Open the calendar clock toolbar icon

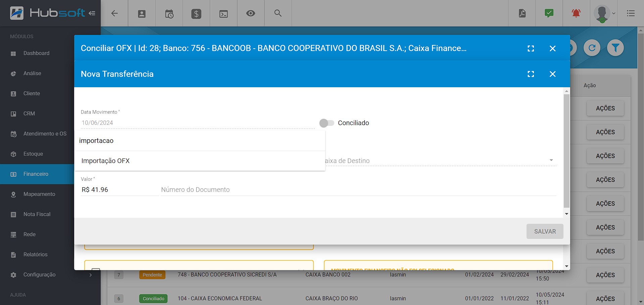tap(169, 14)
